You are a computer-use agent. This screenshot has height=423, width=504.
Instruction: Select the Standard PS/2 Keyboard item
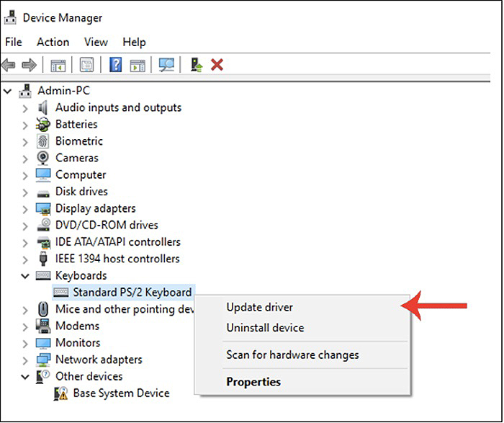click(132, 293)
